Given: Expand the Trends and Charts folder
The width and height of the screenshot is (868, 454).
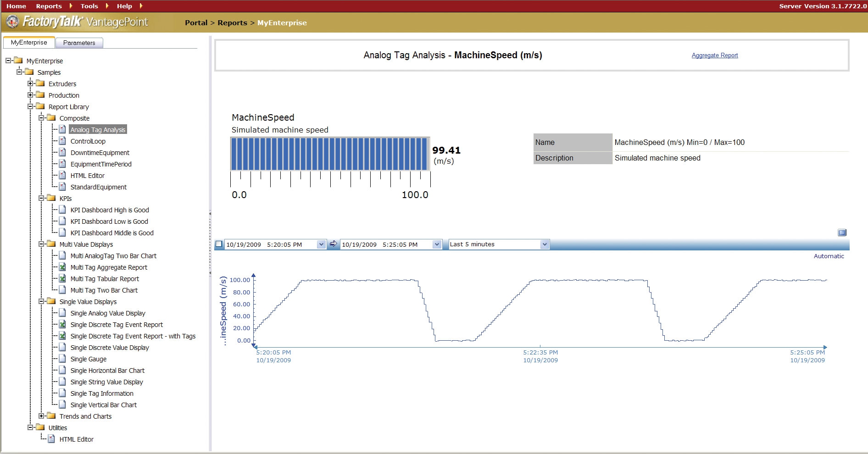Looking at the screenshot, I should pos(41,416).
